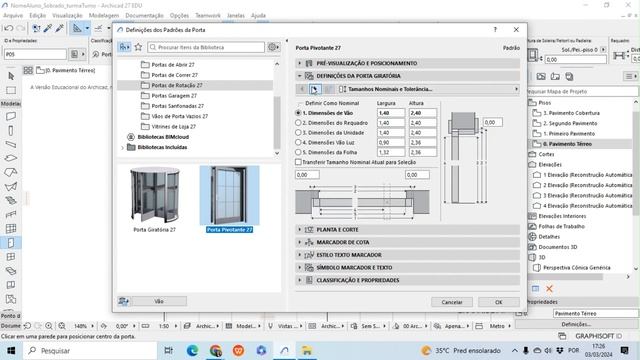Open the Documentação menu
This screenshot has height=360, width=640.
pyautogui.click(x=144, y=16)
